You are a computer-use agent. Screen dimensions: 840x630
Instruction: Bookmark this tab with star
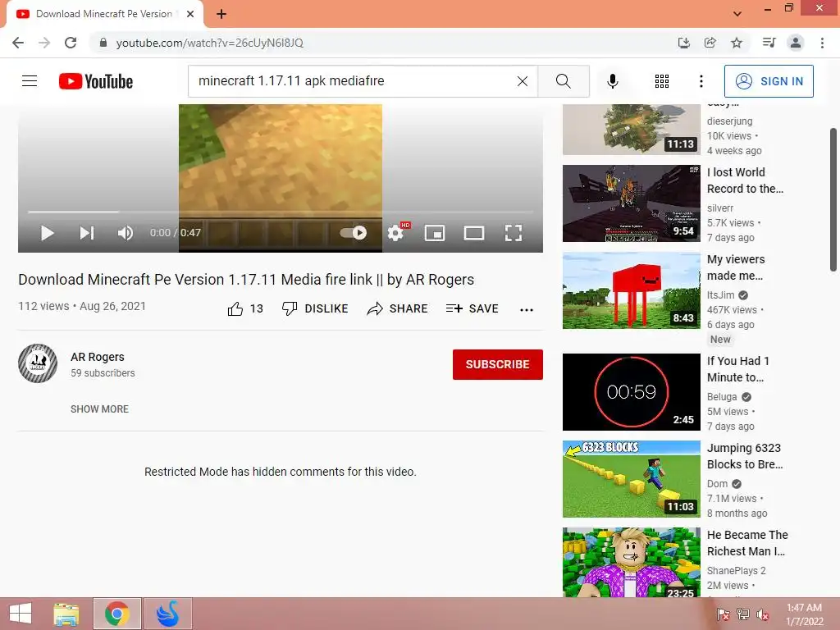[x=737, y=43]
